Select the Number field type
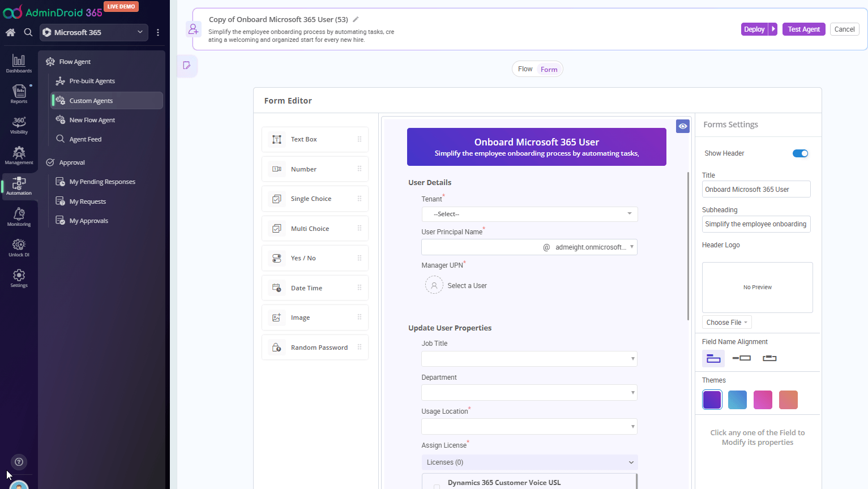This screenshot has height=489, width=868. [x=315, y=169]
